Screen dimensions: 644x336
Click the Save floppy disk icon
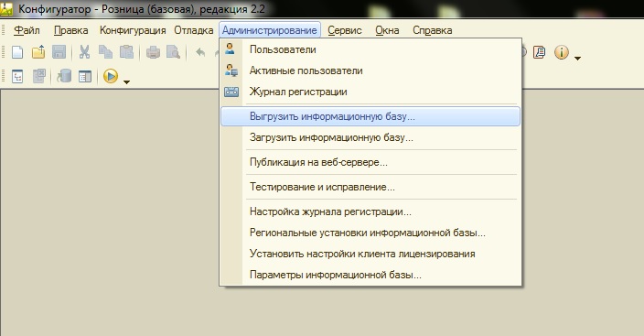[x=59, y=52]
